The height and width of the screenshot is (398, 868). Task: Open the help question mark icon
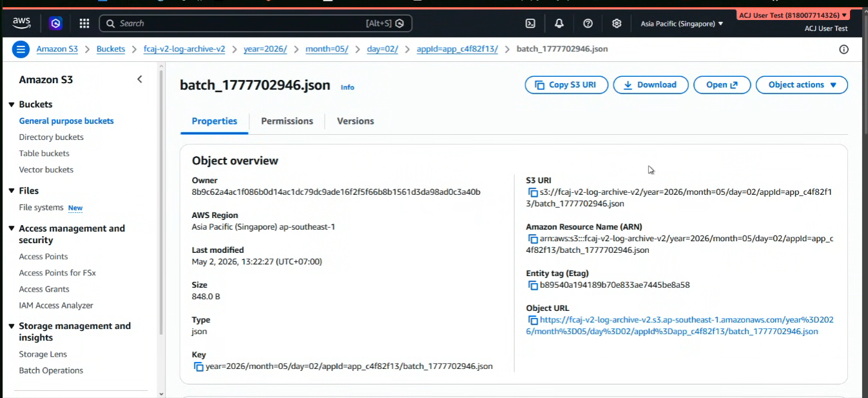pyautogui.click(x=588, y=23)
